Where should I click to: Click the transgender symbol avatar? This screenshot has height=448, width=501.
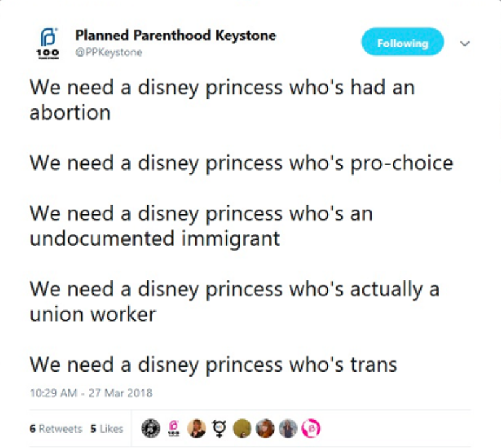click(219, 428)
